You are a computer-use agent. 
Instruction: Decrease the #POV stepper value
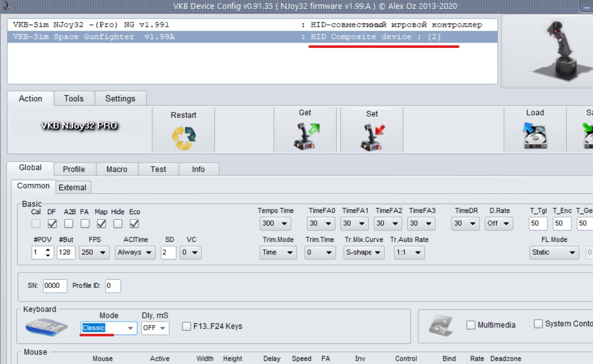click(48, 255)
